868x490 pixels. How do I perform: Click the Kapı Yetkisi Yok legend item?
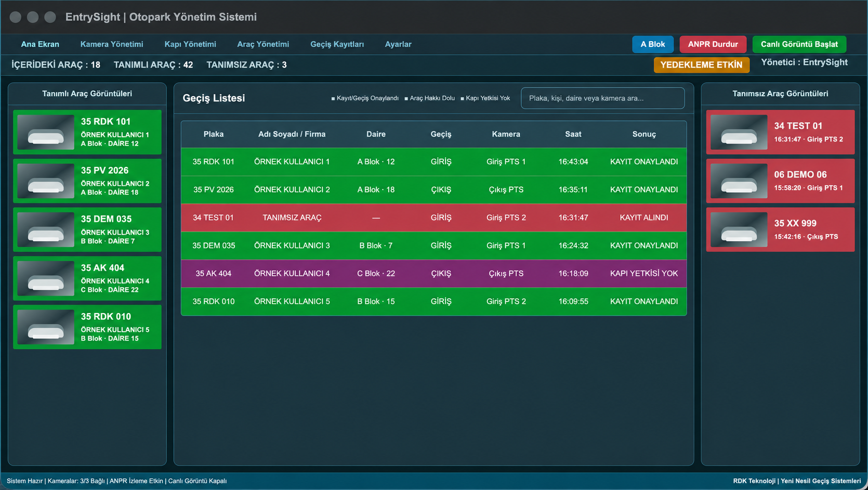tap(485, 98)
